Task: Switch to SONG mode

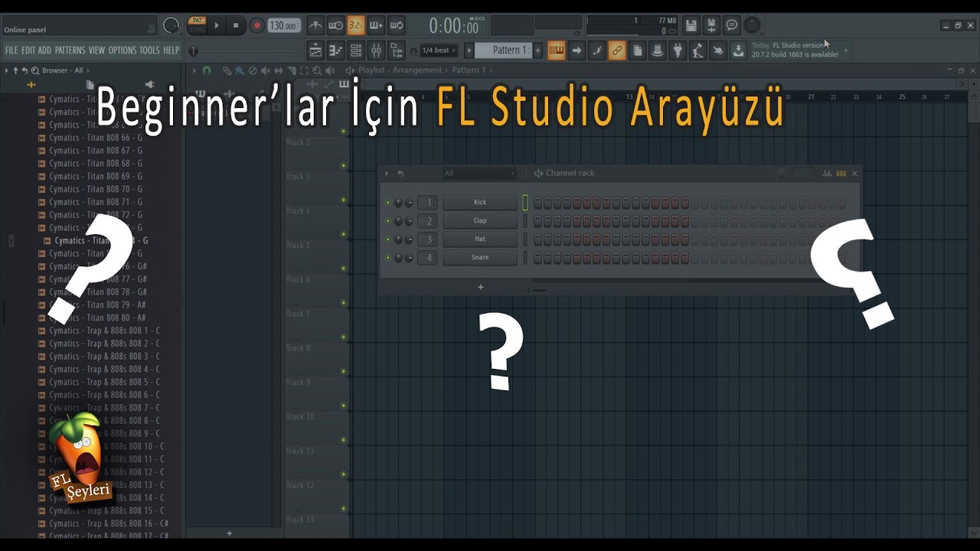Action: click(197, 30)
